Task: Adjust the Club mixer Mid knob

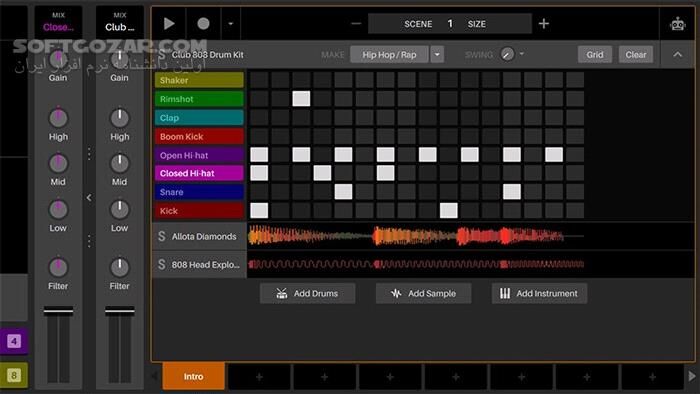Action: tap(119, 163)
